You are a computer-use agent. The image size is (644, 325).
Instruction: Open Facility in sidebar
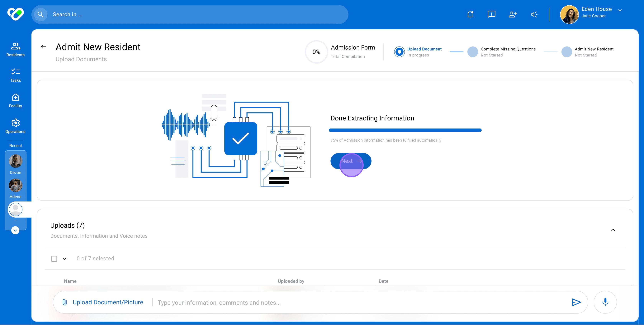pyautogui.click(x=16, y=101)
